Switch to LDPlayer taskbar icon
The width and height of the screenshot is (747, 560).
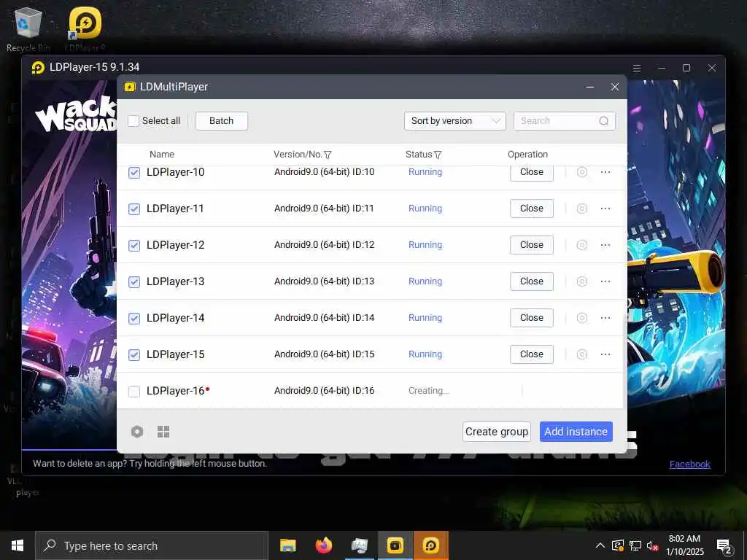pos(430,545)
